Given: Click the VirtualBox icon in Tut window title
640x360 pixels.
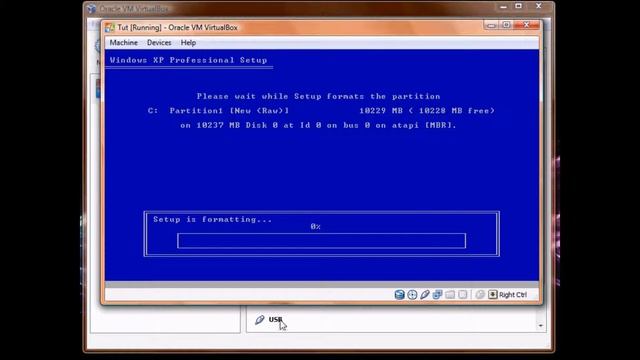Looking at the screenshot, I should 110,27.
